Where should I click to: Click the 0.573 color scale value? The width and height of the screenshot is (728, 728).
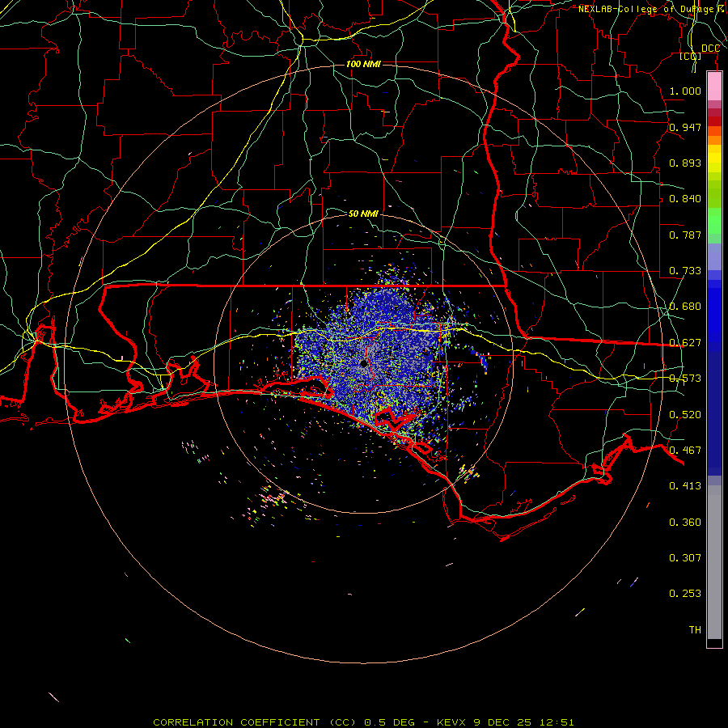685,379
